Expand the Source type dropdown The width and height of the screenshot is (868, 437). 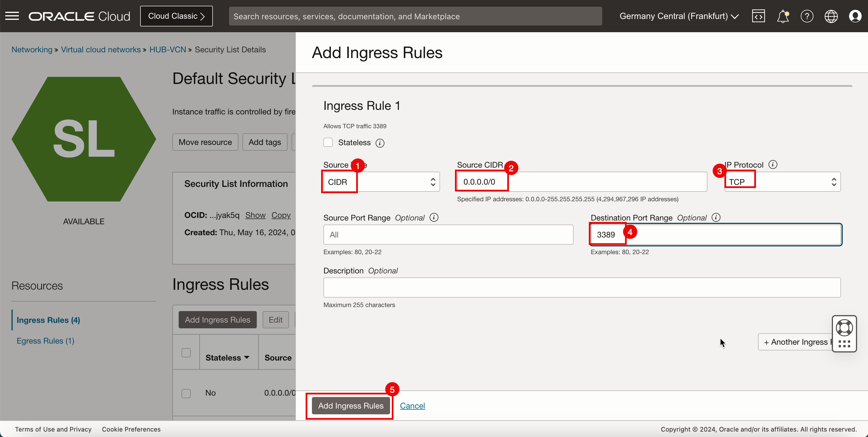click(381, 182)
